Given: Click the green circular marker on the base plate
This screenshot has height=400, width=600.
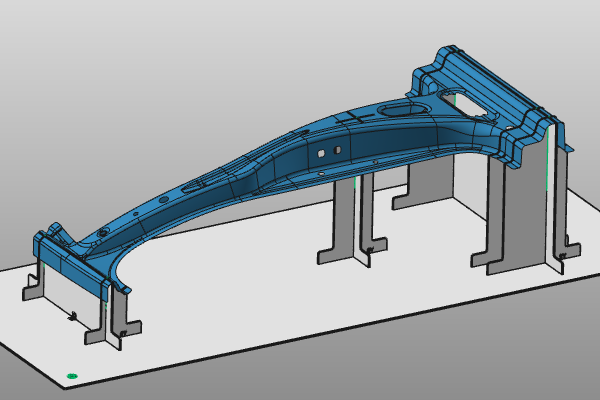Looking at the screenshot, I should pyautogui.click(x=72, y=376).
